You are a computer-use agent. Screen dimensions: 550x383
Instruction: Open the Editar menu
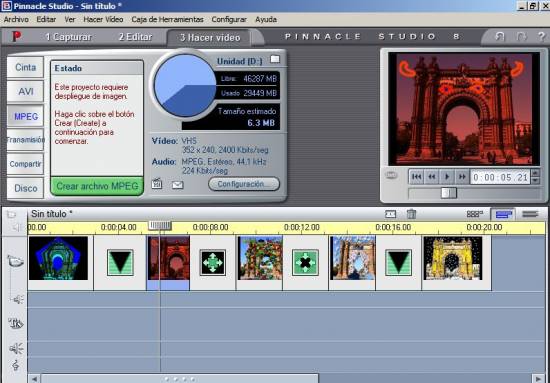pos(46,19)
